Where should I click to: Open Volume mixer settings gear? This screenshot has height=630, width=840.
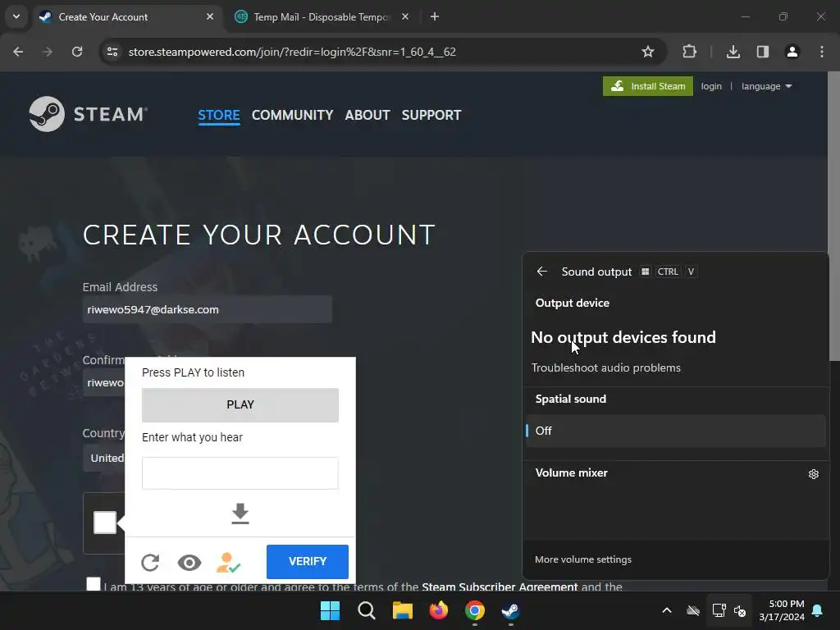pyautogui.click(x=813, y=473)
